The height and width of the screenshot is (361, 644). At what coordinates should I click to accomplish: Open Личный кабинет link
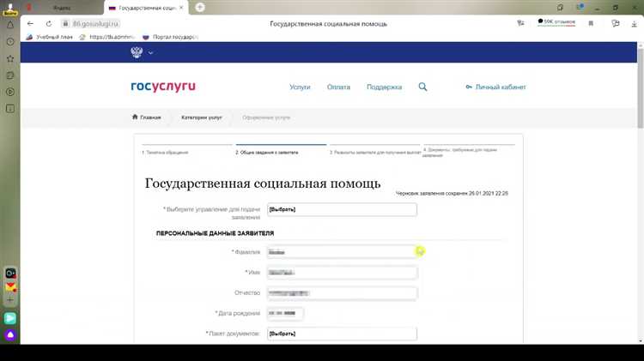pos(495,87)
